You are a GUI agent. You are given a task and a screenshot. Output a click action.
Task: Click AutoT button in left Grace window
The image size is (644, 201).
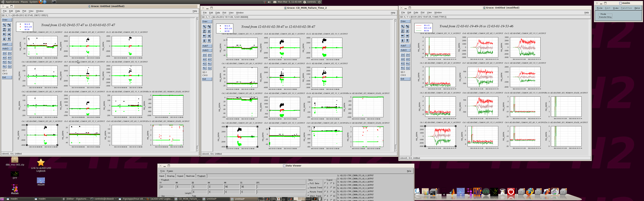coord(7,44)
